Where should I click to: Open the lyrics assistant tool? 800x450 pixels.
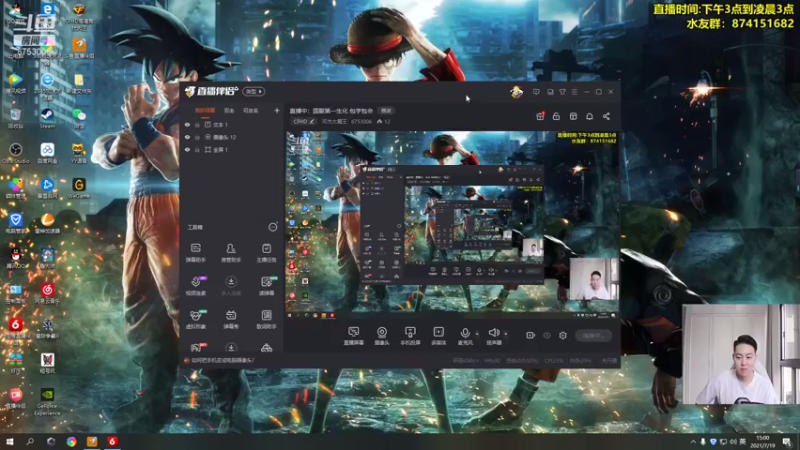point(266,319)
